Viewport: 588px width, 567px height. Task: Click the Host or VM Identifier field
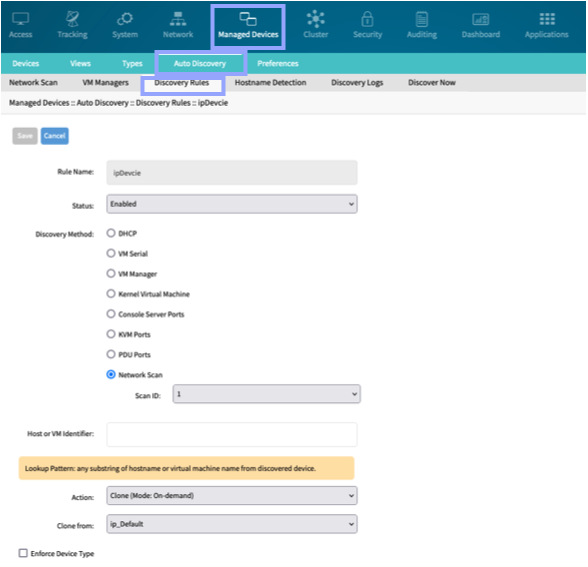tap(232, 434)
